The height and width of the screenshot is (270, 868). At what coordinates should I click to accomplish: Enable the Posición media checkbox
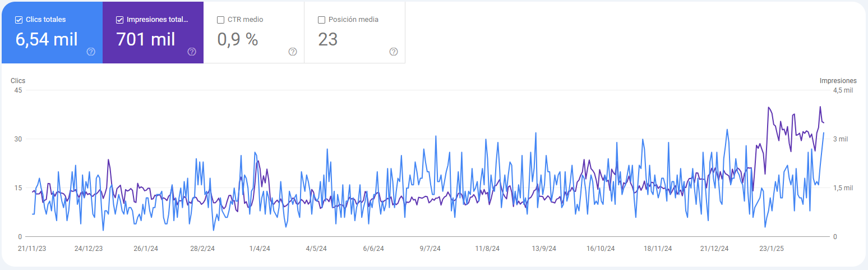321,20
